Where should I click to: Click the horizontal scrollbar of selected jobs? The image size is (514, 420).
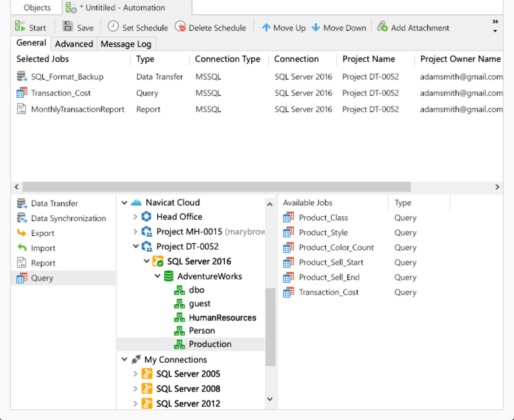pos(217,187)
